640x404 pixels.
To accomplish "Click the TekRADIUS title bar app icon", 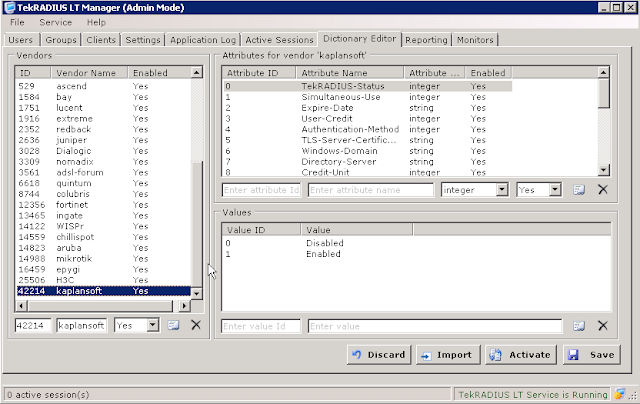I will (x=10, y=7).
